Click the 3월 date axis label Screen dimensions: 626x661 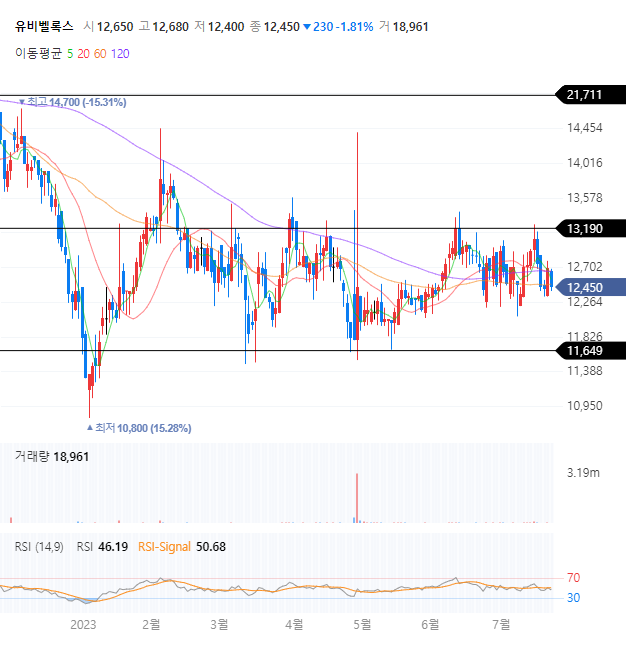(219, 624)
